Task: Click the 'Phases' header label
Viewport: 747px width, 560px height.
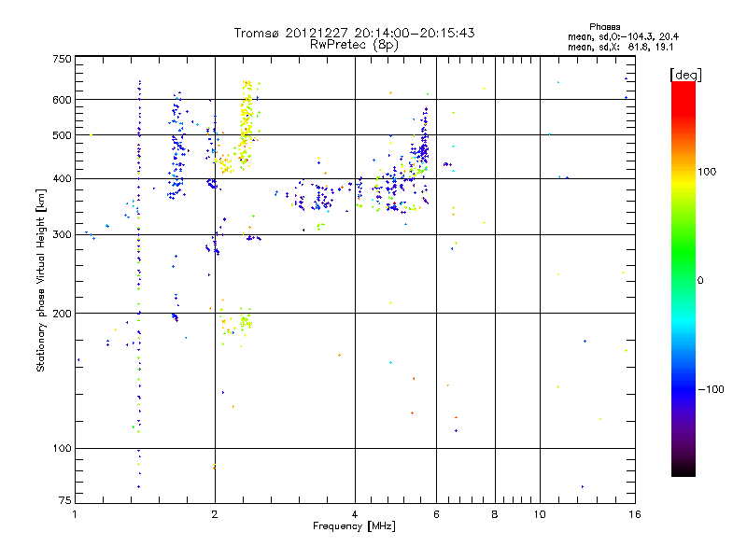Action: tap(604, 27)
